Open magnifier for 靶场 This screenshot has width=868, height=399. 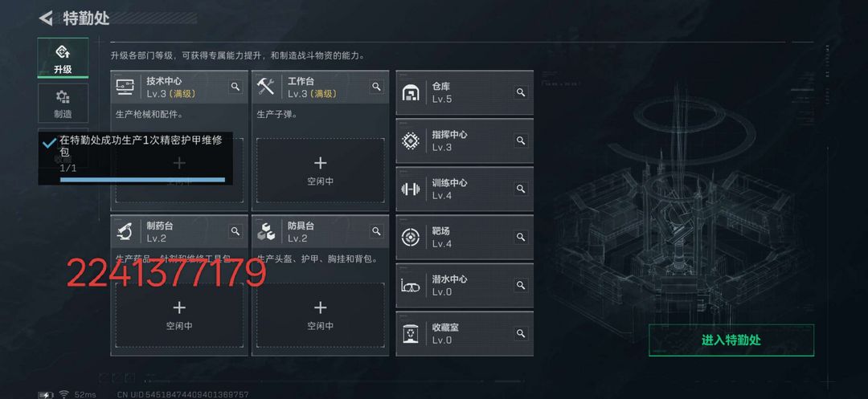(520, 237)
